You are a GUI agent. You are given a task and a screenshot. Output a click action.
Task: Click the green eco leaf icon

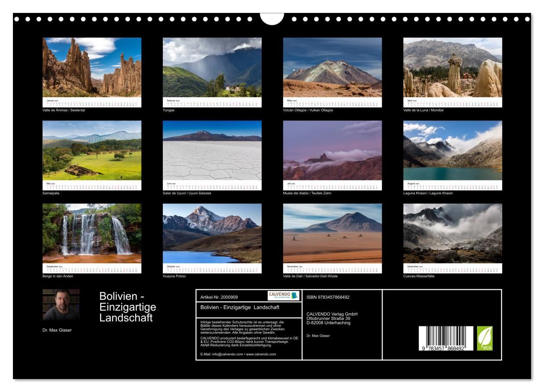[x=484, y=338]
